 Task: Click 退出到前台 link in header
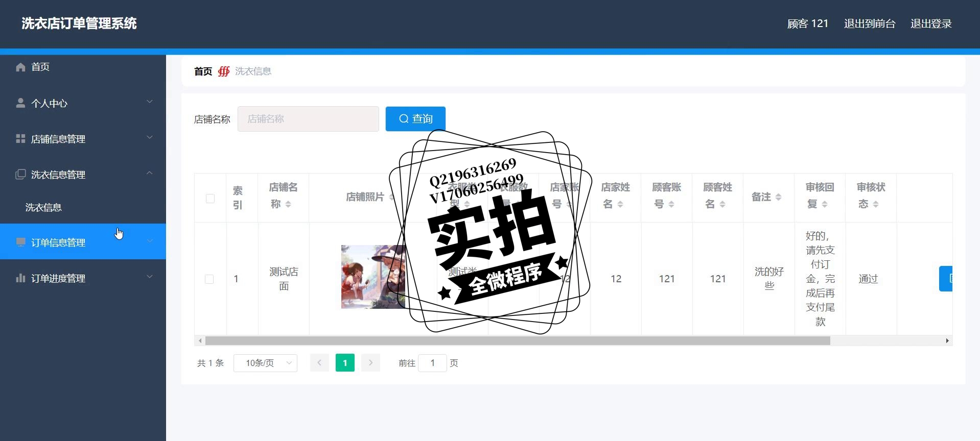[x=870, y=23]
